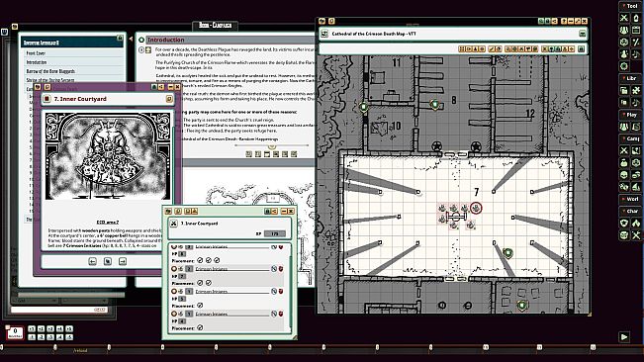Open the notes icon under Play section
The height and width of the screenshot is (362, 644).
[x=636, y=127]
